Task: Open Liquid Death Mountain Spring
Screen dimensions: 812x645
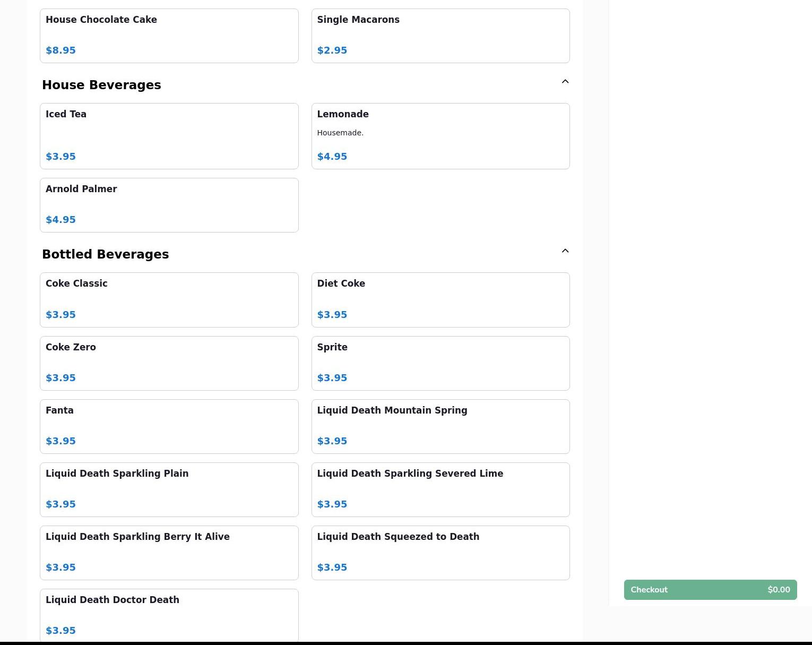Action: click(x=440, y=426)
